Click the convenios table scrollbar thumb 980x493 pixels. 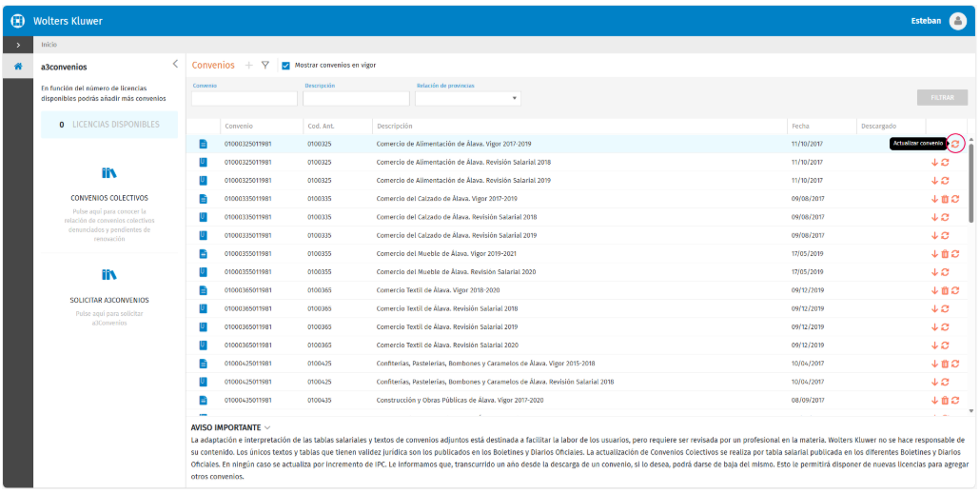970,185
